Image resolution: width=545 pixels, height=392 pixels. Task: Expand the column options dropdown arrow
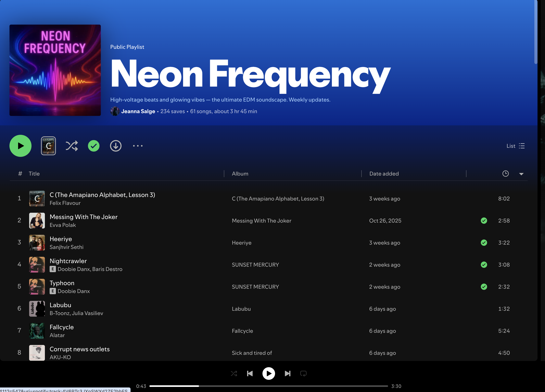pos(521,174)
